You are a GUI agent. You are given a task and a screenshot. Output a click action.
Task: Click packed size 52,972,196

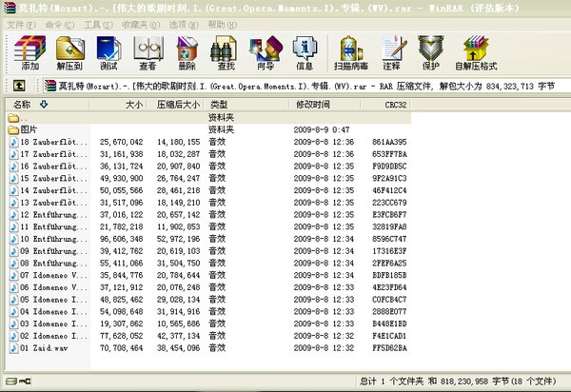click(x=179, y=239)
